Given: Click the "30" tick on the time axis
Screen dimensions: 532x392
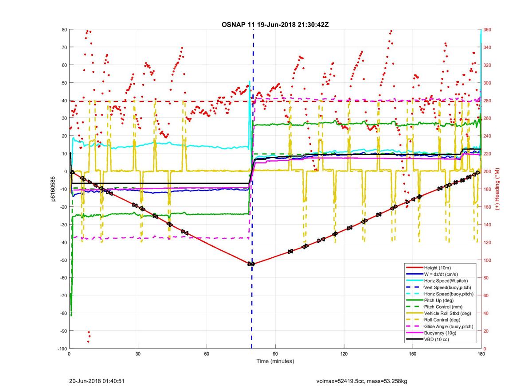Looking at the screenshot, I should (138, 354).
